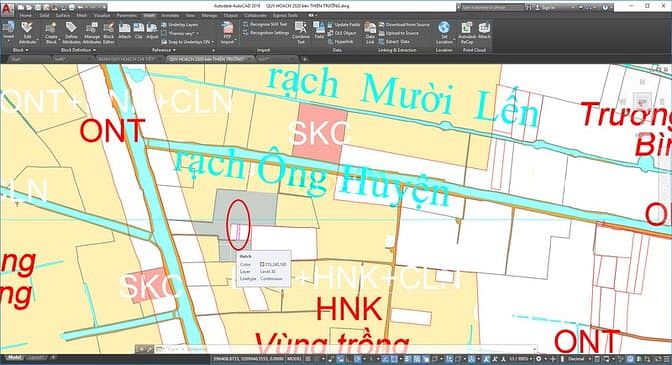Insert an OLE Object

[x=342, y=33]
